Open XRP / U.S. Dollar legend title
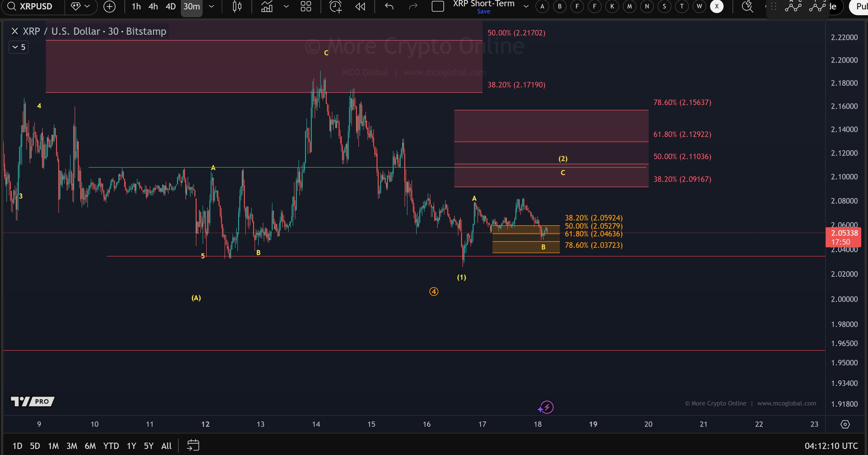 pyautogui.click(x=95, y=31)
